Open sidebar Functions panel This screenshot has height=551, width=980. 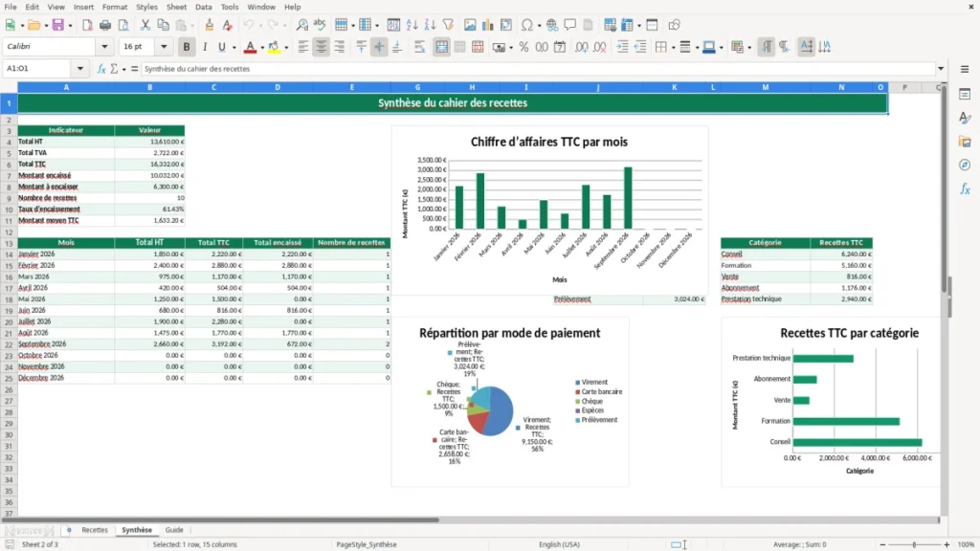point(965,188)
